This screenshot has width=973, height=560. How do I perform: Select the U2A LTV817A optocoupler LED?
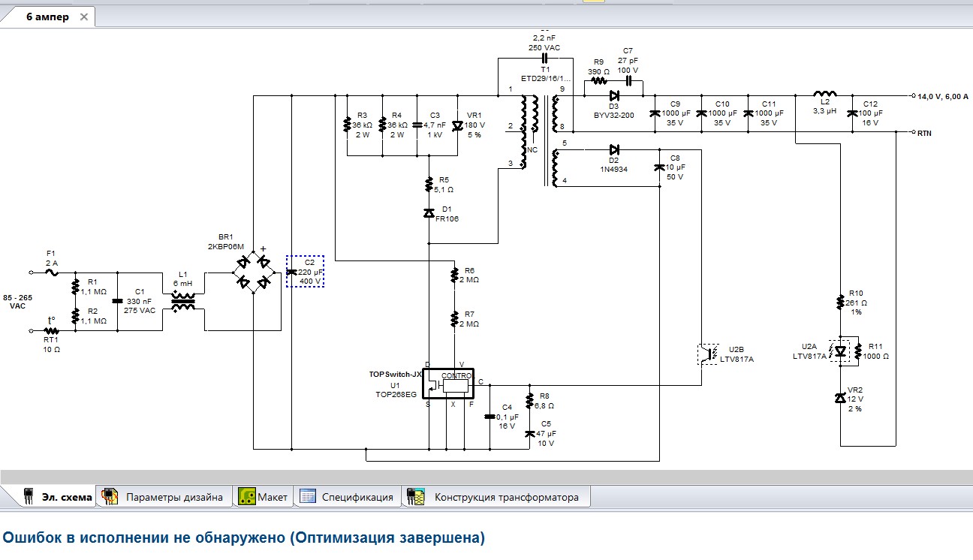(x=839, y=351)
